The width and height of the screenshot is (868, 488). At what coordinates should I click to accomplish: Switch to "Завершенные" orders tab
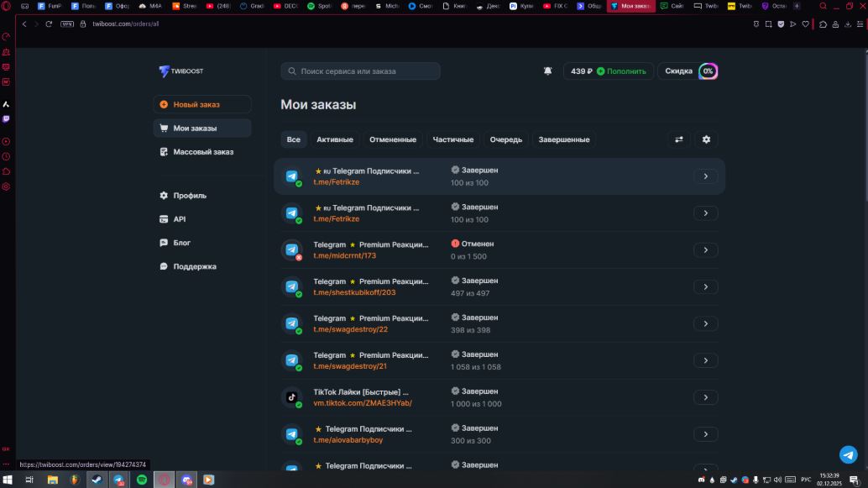pos(563,139)
